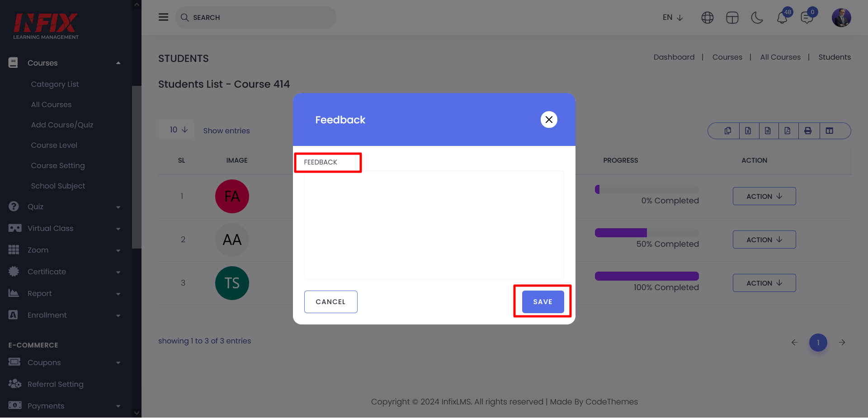The image size is (868, 418).
Task: Open the chat messages icon
Action: [x=807, y=18]
